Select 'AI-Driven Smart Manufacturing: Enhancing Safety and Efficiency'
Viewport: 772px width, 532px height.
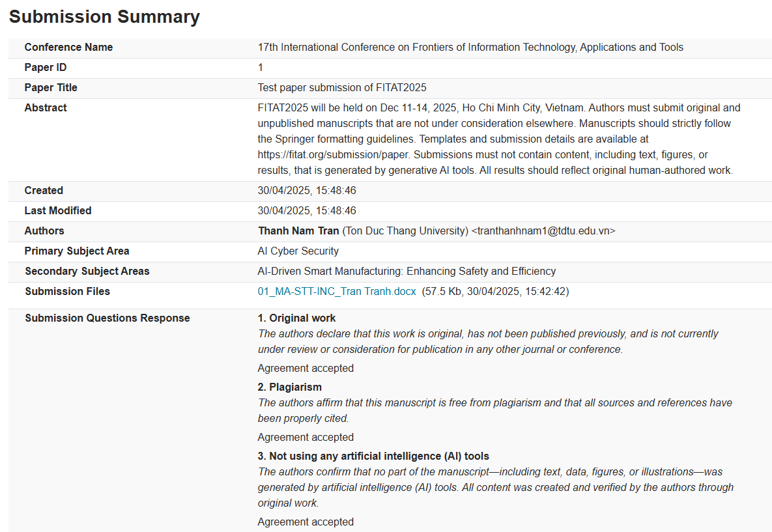pos(407,271)
